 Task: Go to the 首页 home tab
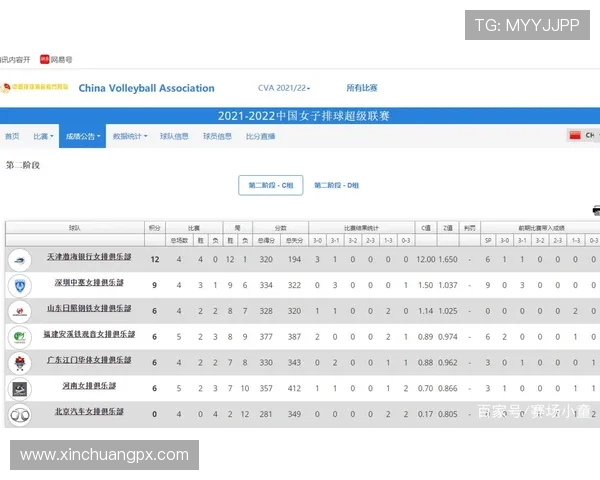coord(12,136)
